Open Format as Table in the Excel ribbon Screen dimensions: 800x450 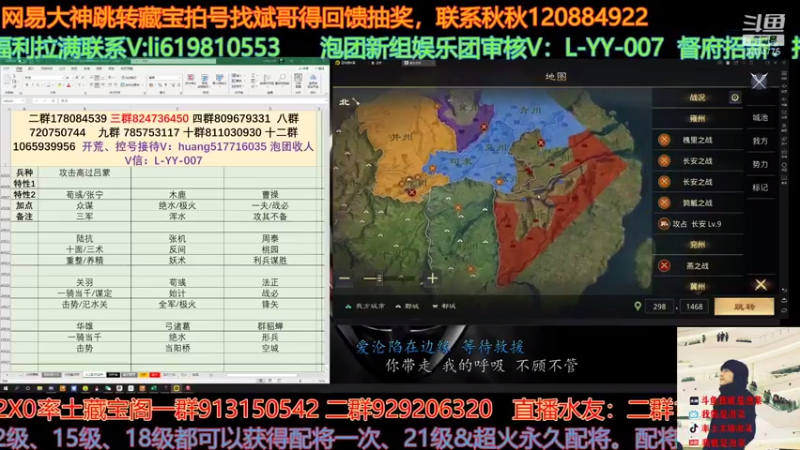(x=205, y=82)
